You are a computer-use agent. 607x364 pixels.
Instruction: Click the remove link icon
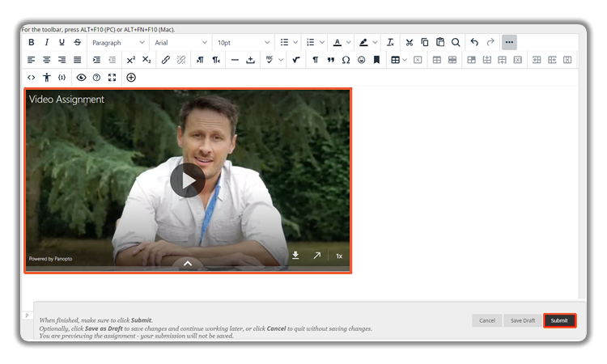[x=181, y=60]
